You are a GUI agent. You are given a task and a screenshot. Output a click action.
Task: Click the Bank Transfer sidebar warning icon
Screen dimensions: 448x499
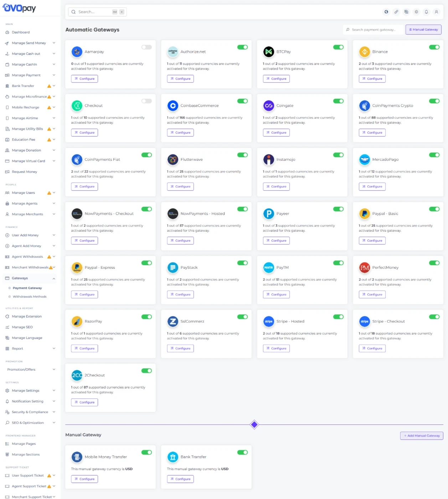[49, 86]
